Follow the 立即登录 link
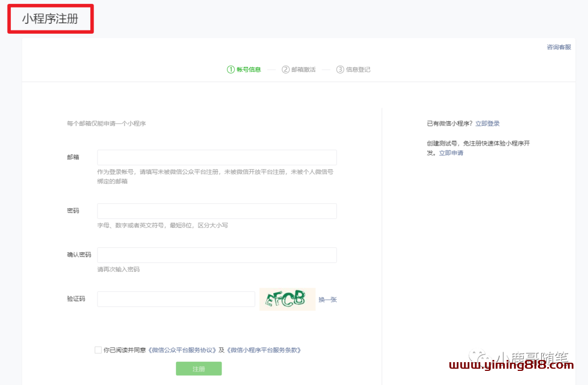The image size is (588, 385). click(487, 124)
